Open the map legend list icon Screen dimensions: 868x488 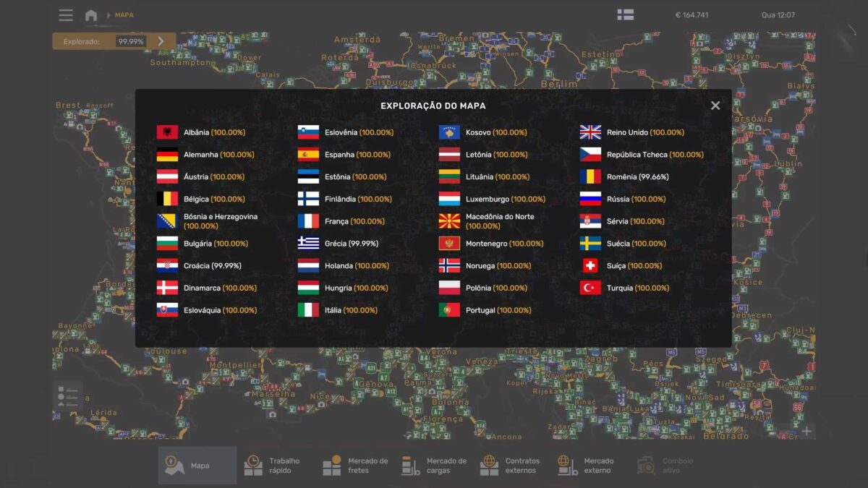click(67, 395)
